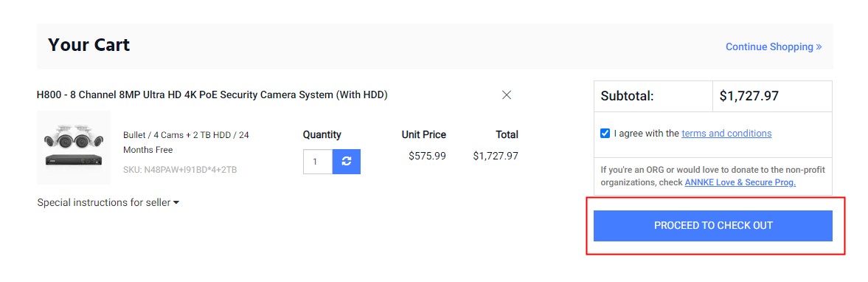Click the double chevron after Continue Shopping

[819, 47]
